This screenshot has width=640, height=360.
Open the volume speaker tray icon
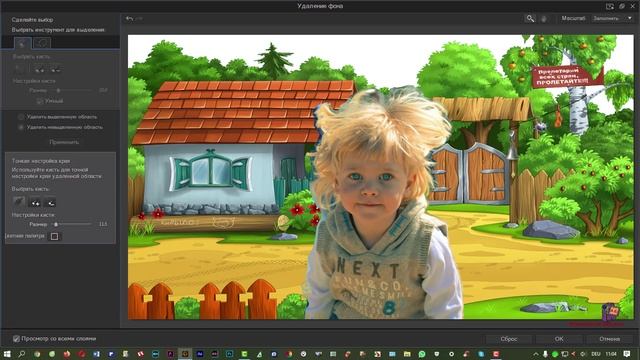click(583, 354)
